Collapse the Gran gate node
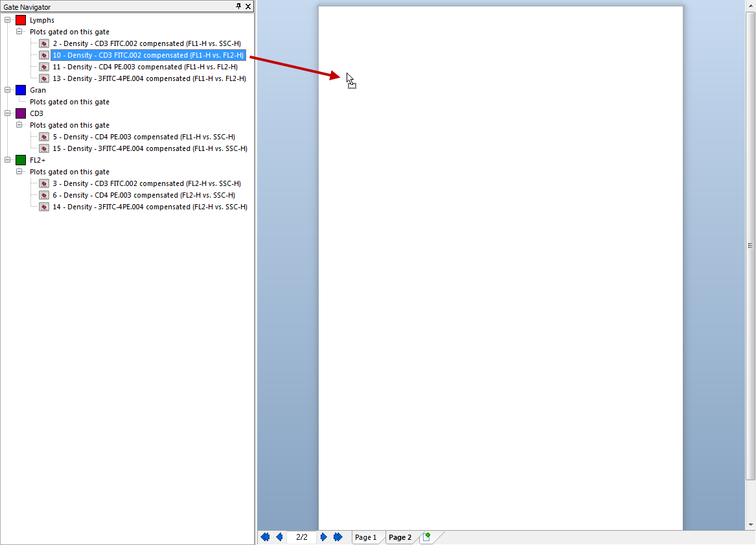Image resolution: width=756 pixels, height=545 pixels. pos(8,90)
